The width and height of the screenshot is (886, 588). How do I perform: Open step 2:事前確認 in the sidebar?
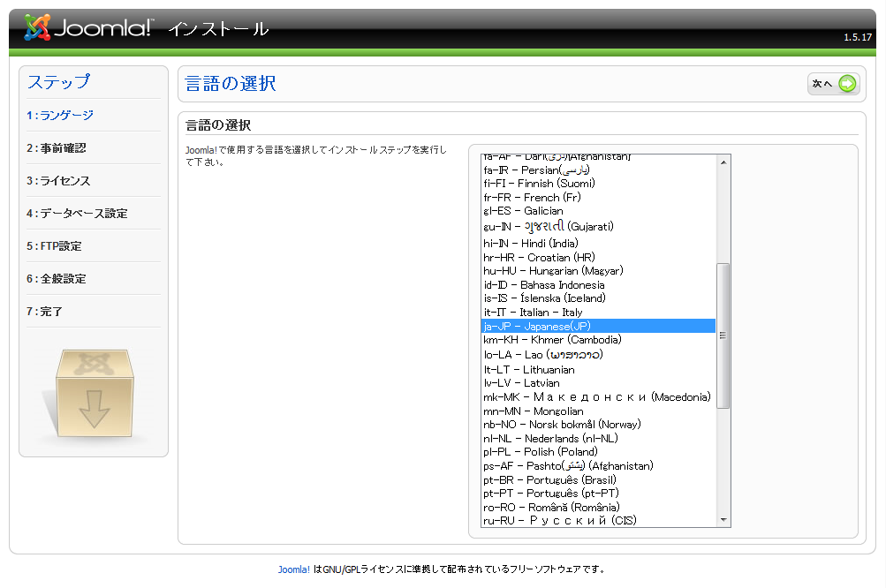(x=56, y=148)
